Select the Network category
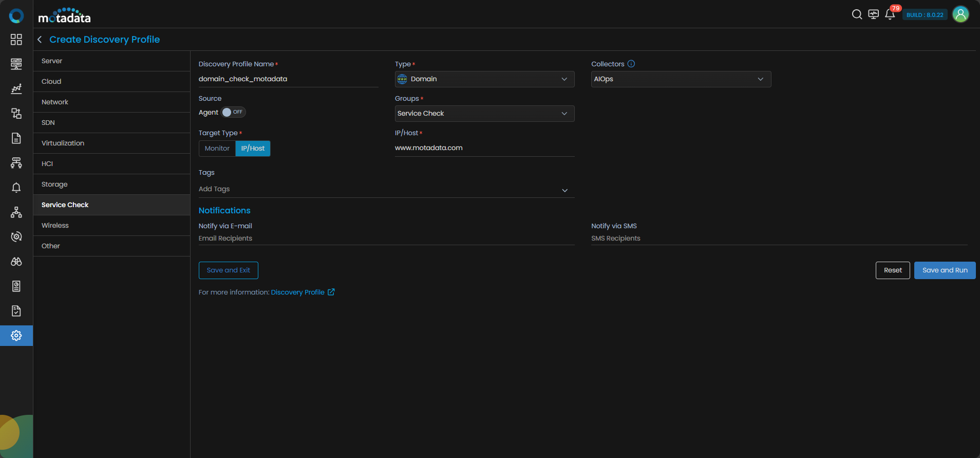Image resolution: width=980 pixels, height=458 pixels. click(x=55, y=102)
